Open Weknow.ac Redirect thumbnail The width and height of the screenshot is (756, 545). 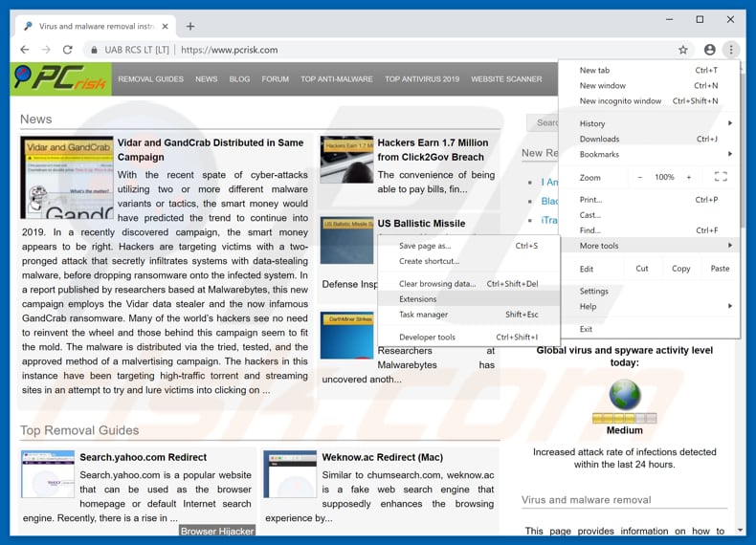290,474
